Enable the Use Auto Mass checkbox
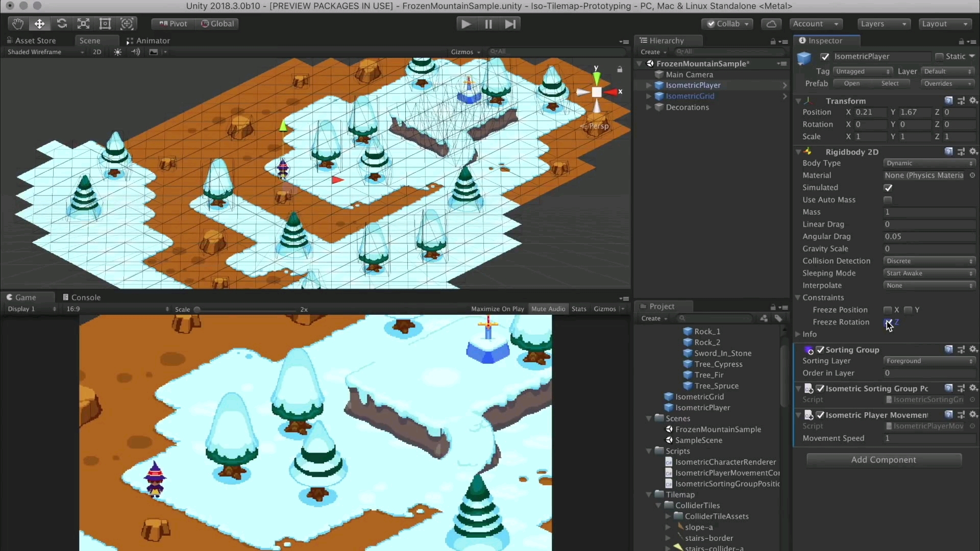 point(888,200)
